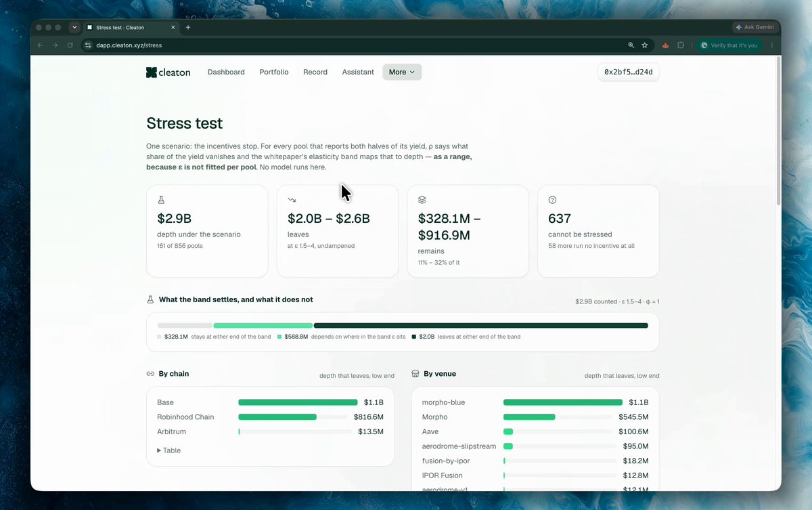The width and height of the screenshot is (812, 510).
Task: Bookmark this page with the star icon
Action: tap(645, 45)
